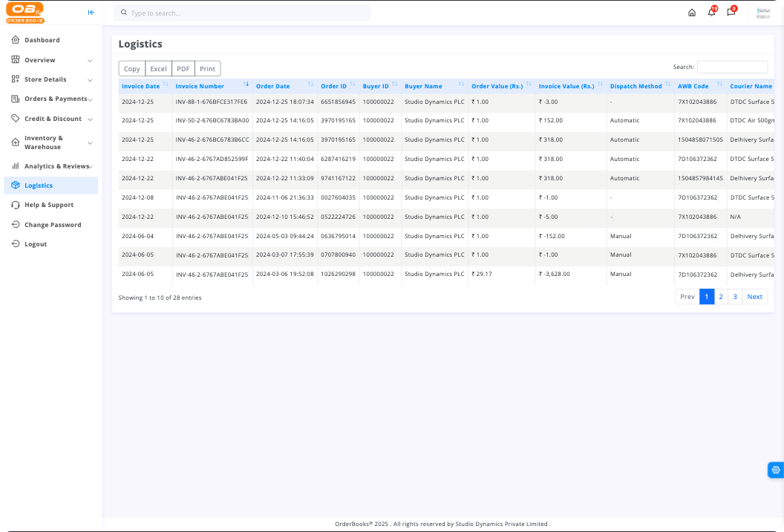Export table using Excel button
This screenshot has height=532, width=784.
(158, 69)
